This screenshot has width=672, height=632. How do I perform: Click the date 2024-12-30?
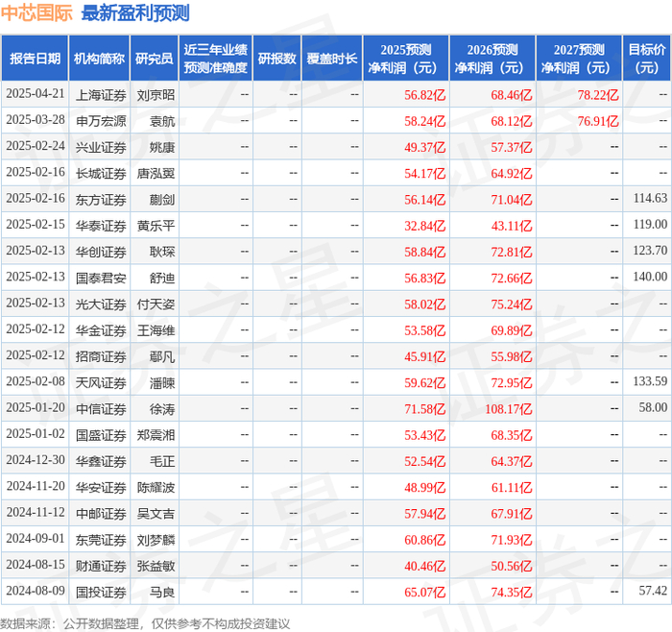click(36, 460)
